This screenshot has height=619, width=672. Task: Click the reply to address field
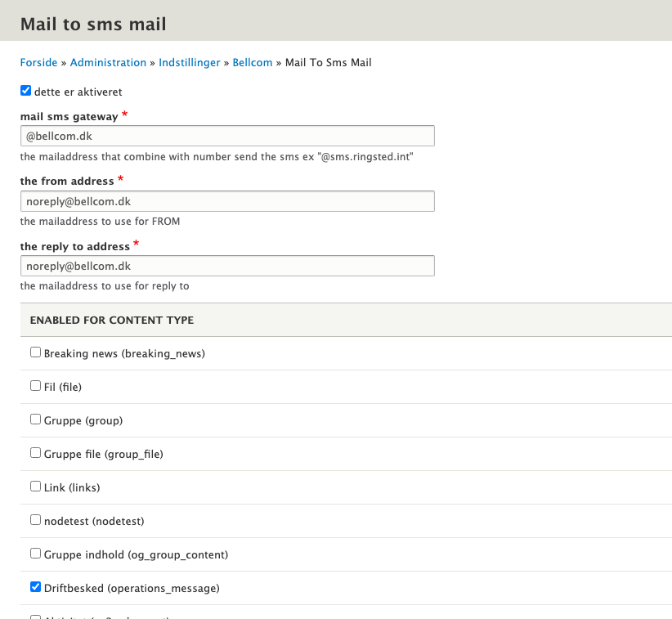(227, 267)
